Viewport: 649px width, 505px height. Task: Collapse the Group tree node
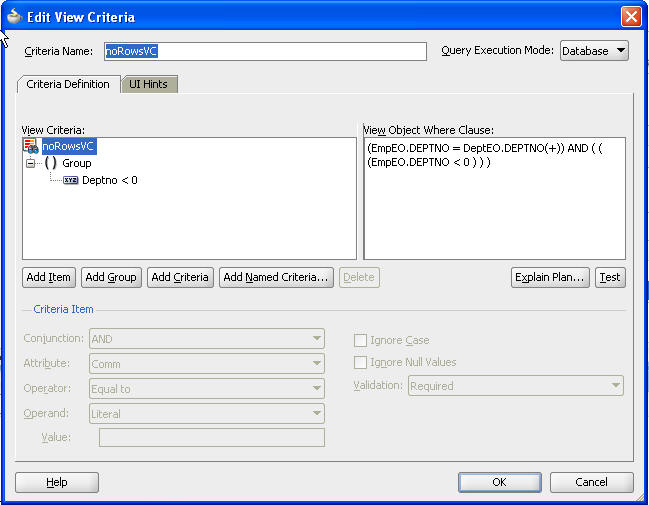click(30, 164)
